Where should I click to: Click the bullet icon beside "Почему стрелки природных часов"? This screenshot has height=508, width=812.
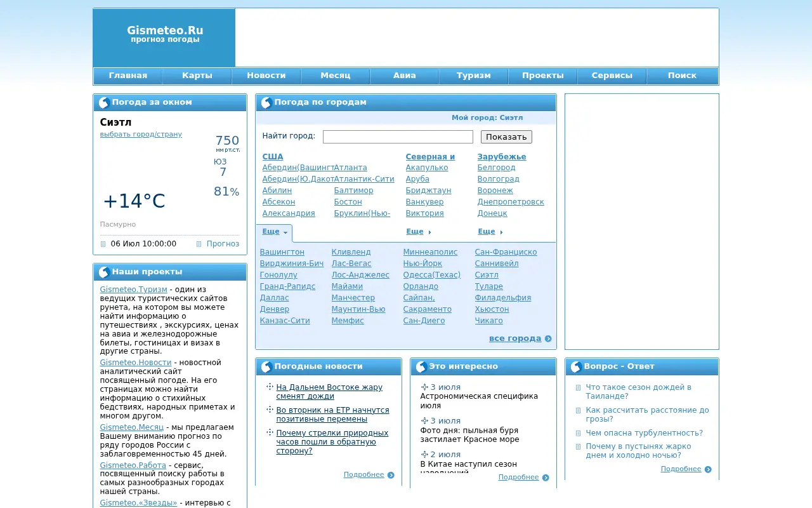(270, 432)
